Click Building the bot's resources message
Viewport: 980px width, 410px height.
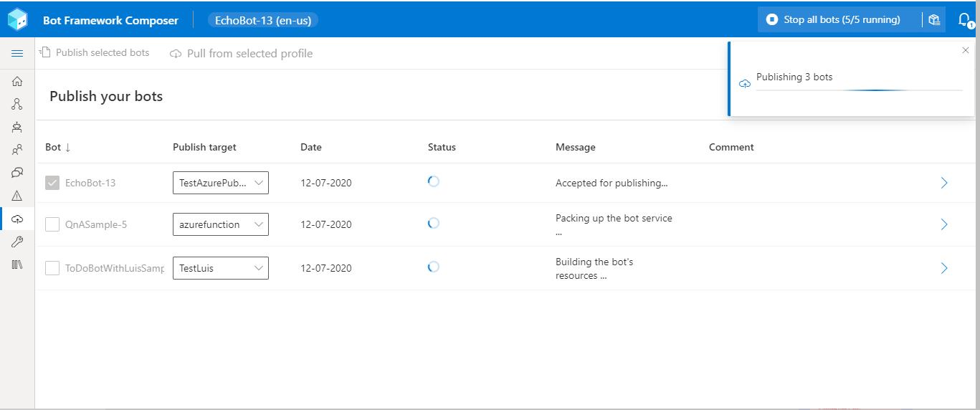[x=594, y=268]
